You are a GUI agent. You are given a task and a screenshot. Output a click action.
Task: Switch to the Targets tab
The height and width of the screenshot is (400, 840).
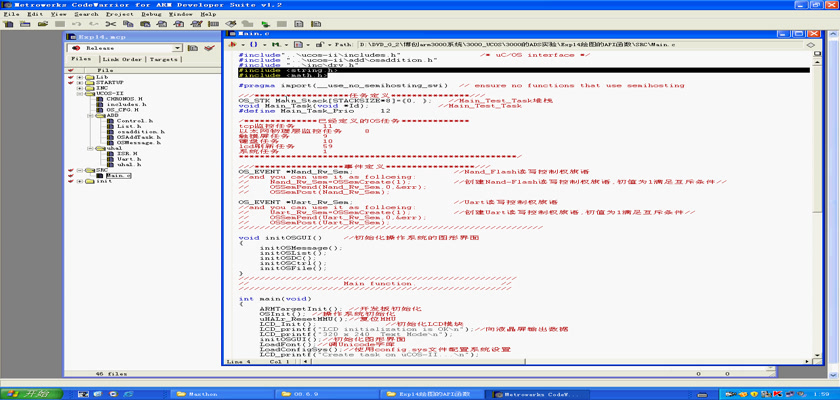[163, 59]
